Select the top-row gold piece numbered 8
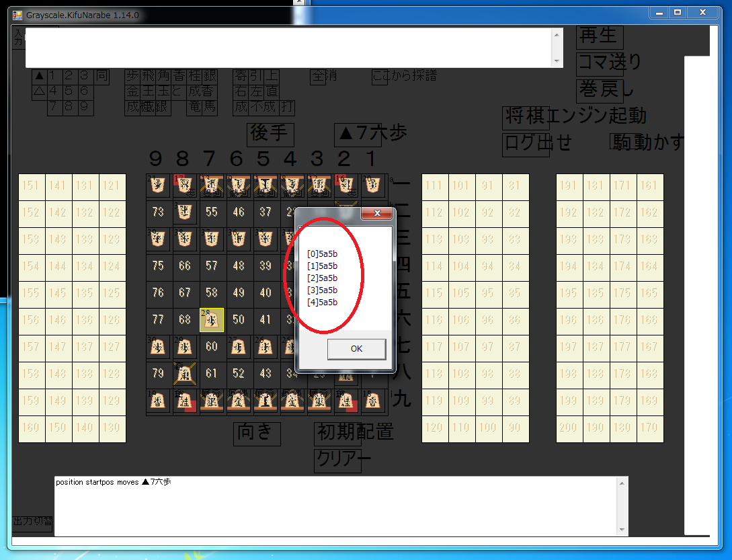 click(292, 186)
